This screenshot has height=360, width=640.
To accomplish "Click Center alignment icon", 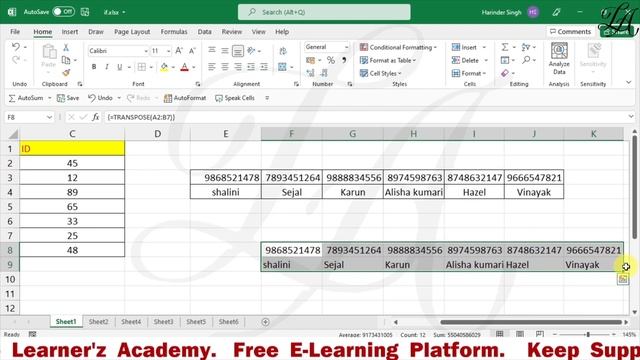I will click(225, 67).
